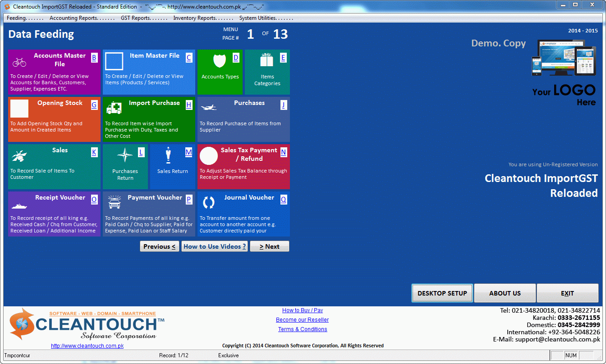The width and height of the screenshot is (606, 364).
Task: Click the square icon on Item Master File
Action: coord(114,62)
